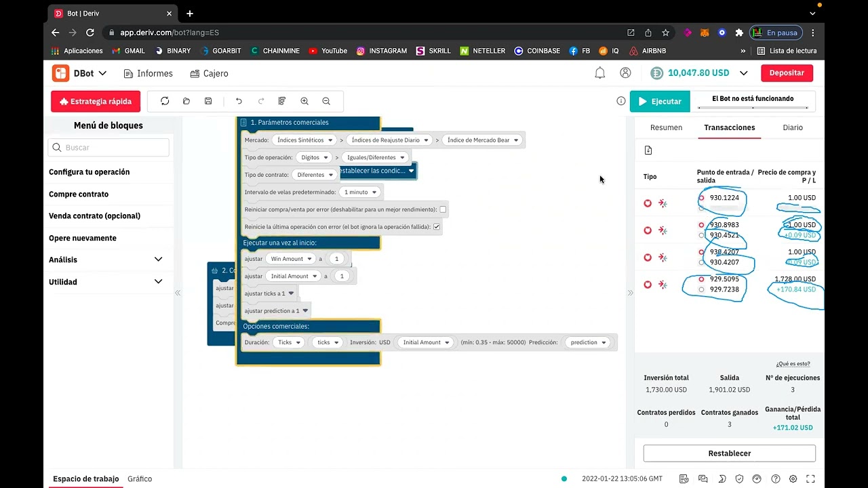Select 'Opere nuevamente' block category

click(x=83, y=238)
